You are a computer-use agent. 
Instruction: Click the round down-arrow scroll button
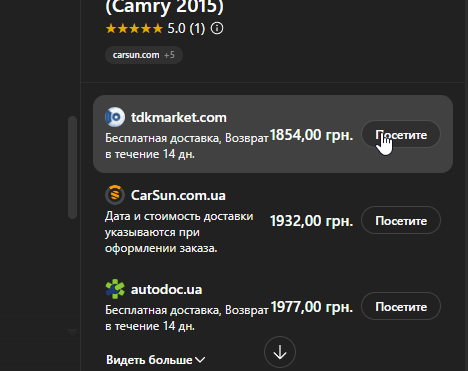click(280, 352)
